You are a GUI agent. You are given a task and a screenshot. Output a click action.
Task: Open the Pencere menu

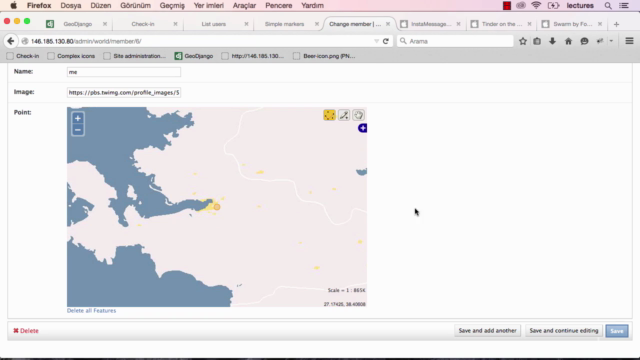tap(279, 5)
